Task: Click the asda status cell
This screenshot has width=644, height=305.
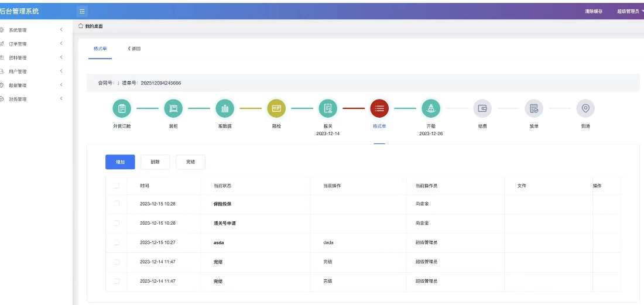Action: 218,242
